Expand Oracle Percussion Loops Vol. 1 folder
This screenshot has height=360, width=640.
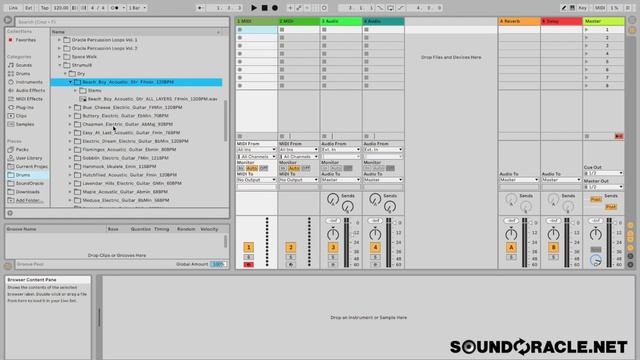pyautogui.click(x=59, y=40)
